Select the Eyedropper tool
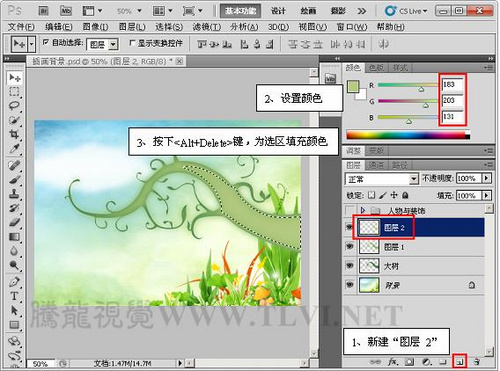The height and width of the screenshot is (371, 500). point(15,149)
